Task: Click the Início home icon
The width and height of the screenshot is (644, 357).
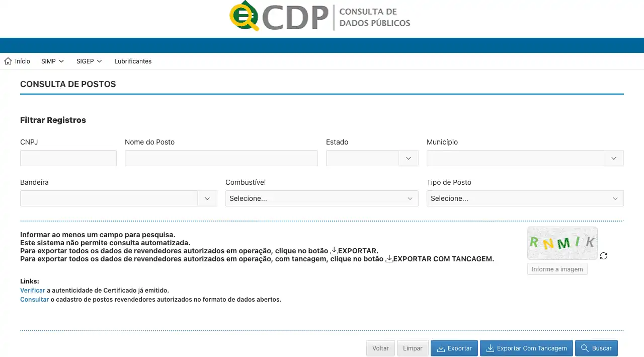Action: (8, 61)
